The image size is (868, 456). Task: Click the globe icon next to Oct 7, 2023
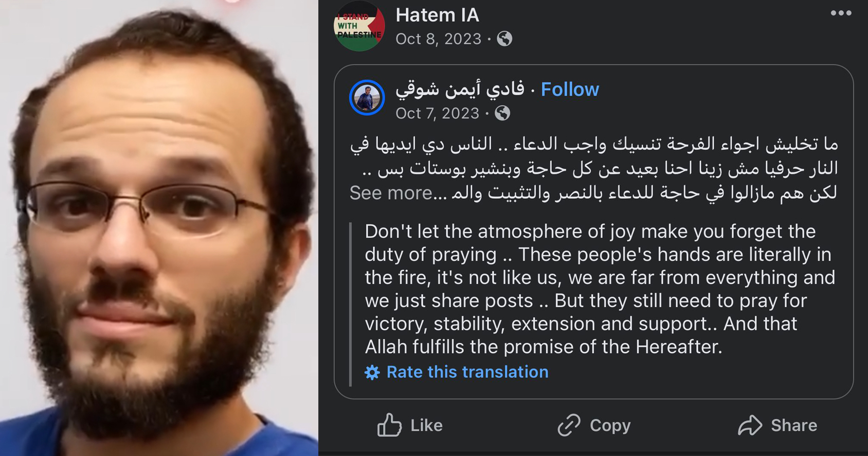(502, 113)
